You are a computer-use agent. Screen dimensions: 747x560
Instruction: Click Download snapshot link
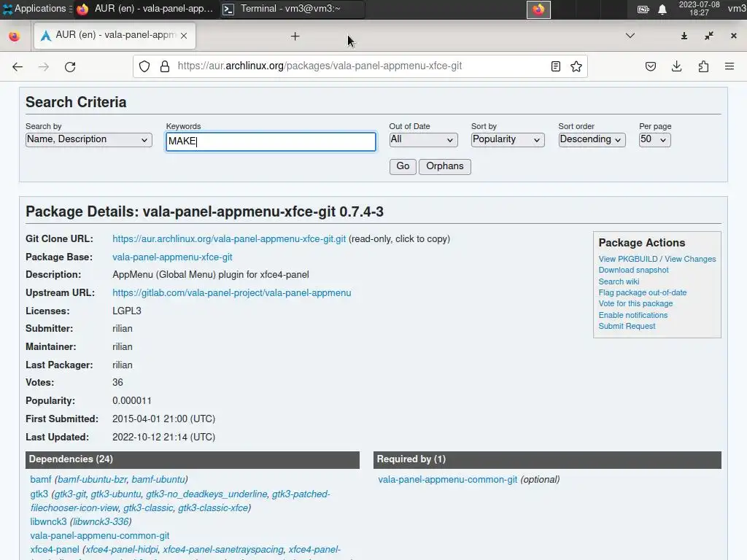coord(634,270)
